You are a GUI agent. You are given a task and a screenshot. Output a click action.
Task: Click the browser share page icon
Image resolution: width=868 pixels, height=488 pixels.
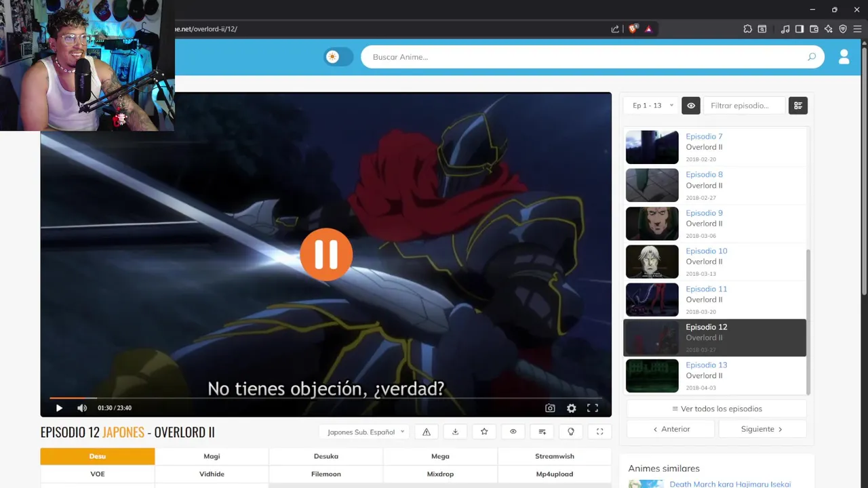tap(615, 29)
